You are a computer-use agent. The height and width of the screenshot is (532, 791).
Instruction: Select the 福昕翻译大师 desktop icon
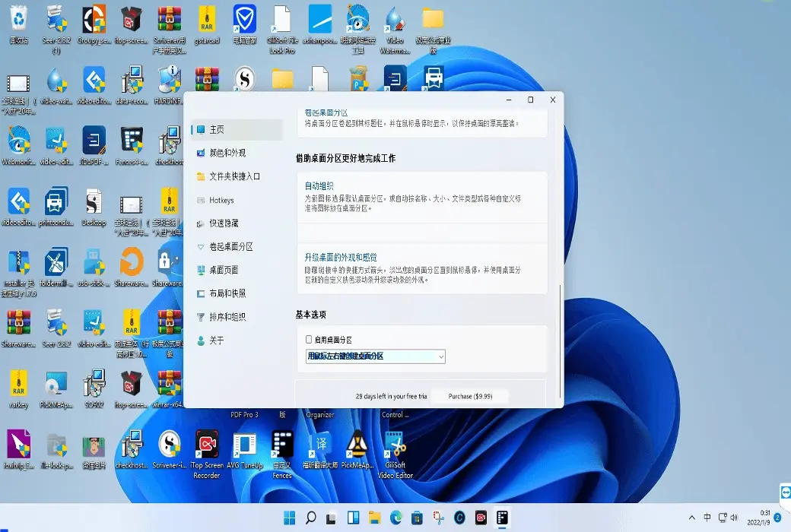point(320,449)
